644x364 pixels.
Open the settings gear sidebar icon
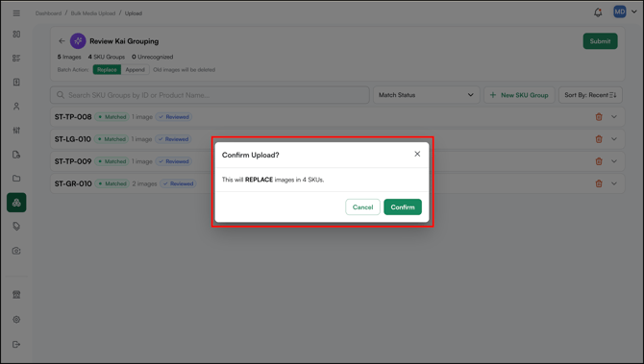click(16, 319)
